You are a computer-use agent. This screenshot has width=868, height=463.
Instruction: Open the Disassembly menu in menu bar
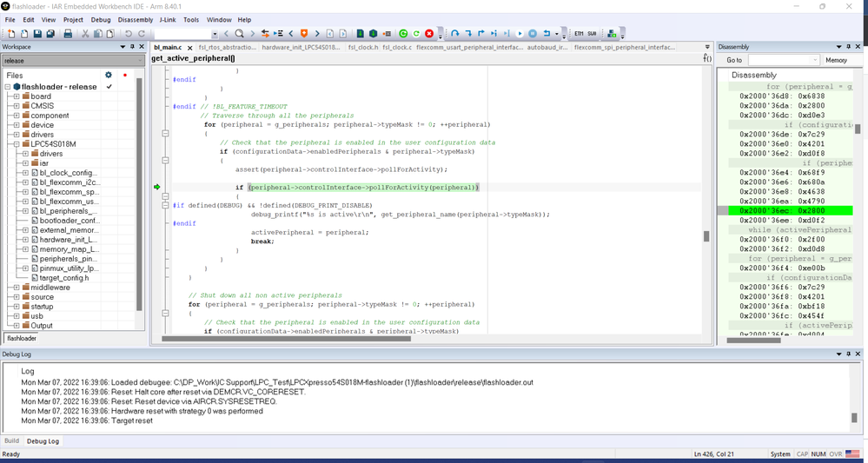[135, 19]
